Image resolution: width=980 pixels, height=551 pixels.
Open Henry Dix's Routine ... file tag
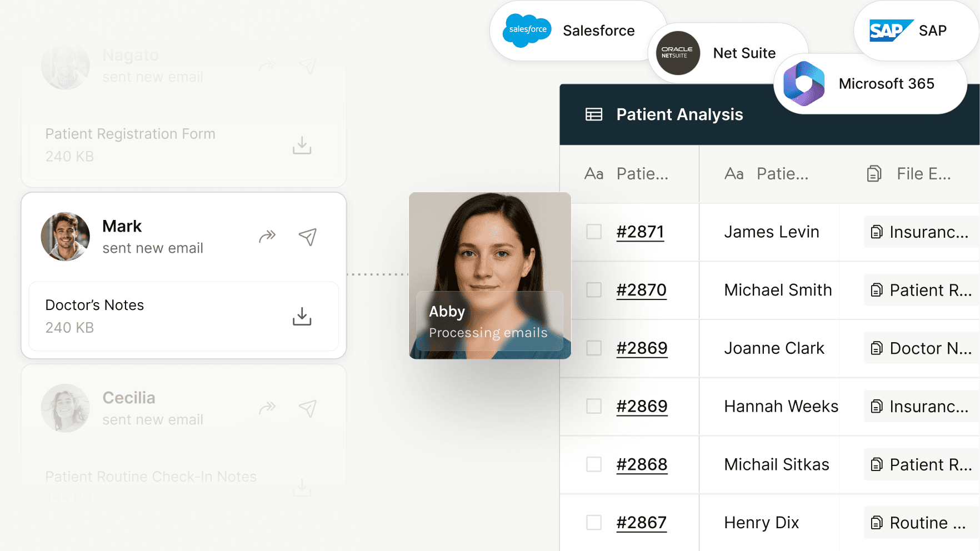coord(921,523)
